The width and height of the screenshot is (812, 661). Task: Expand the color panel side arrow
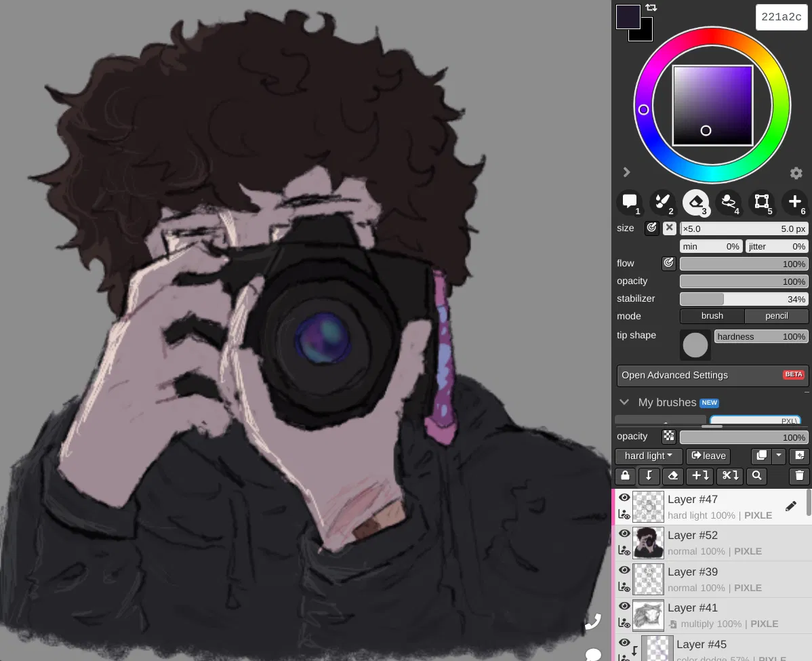click(x=626, y=172)
